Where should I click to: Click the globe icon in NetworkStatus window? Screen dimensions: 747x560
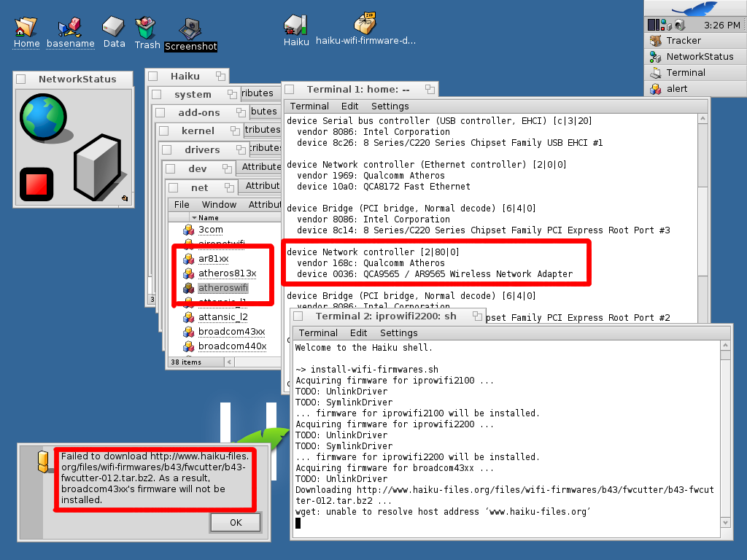pos(43,117)
